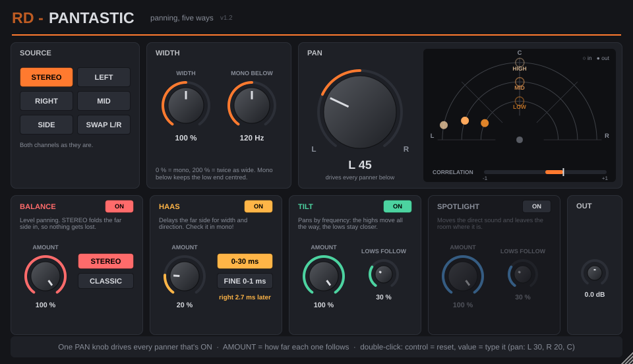Image resolution: width=633 pixels, height=364 pixels.
Task: Click the SPOTLIGHT LOWS FOLLOW knob
Action: [x=522, y=274]
